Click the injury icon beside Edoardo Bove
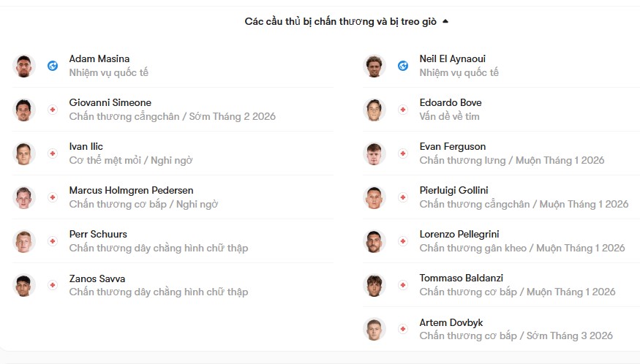The image size is (640, 364). pyautogui.click(x=403, y=110)
